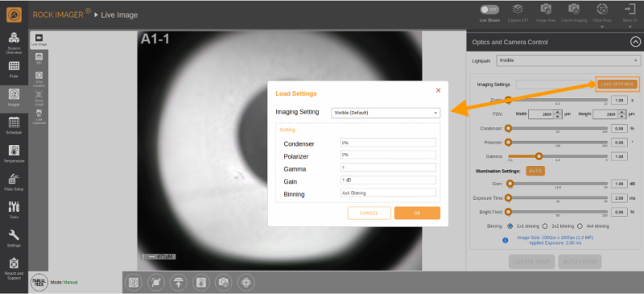Click the chip icon in the bottom toolbar

[246, 283]
